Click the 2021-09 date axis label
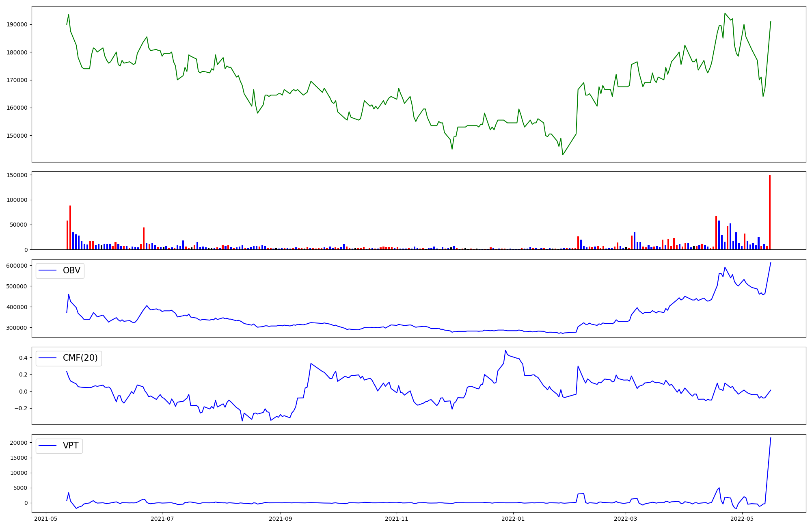The image size is (812, 528). click(281, 519)
